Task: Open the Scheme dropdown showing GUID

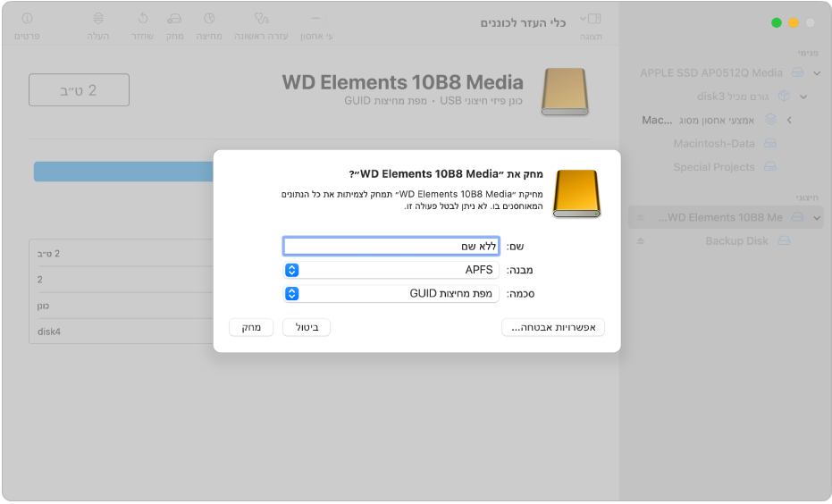Action: (x=391, y=293)
